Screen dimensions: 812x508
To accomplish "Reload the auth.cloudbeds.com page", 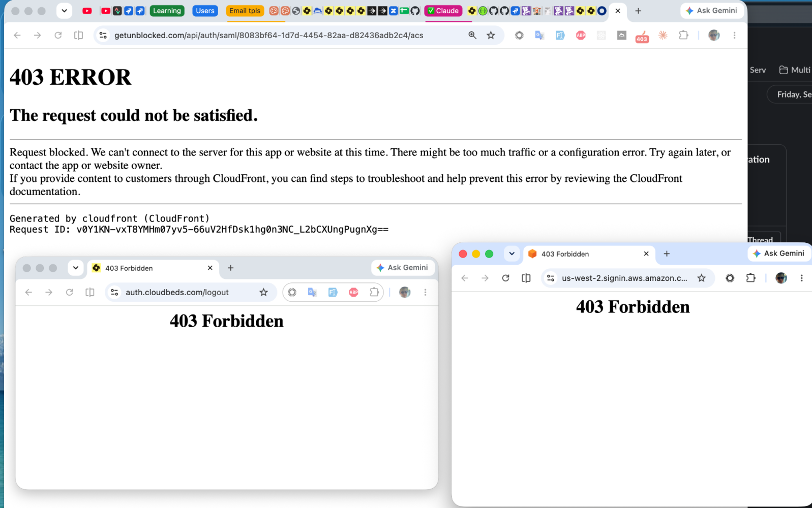I will coord(69,292).
